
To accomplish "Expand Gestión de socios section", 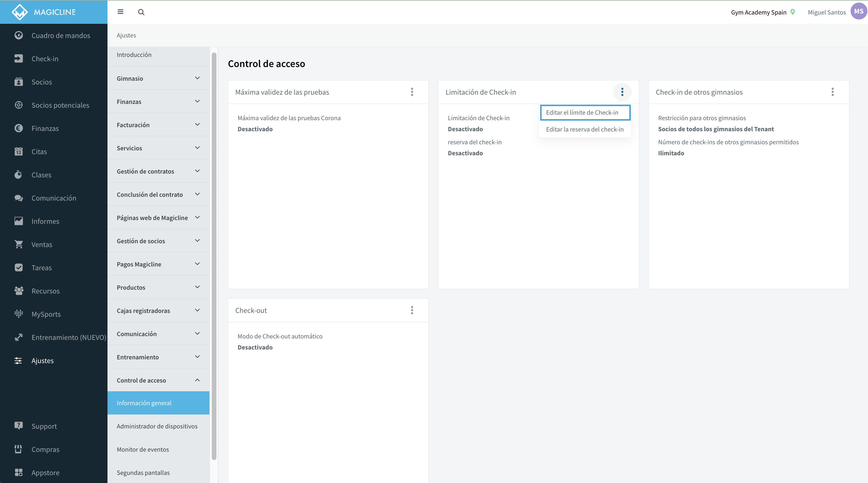I will pos(158,241).
